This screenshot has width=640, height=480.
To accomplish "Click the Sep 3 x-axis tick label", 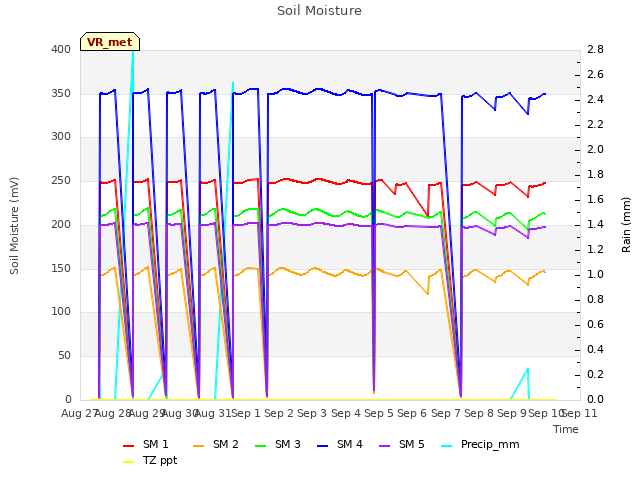I will tap(312, 413).
